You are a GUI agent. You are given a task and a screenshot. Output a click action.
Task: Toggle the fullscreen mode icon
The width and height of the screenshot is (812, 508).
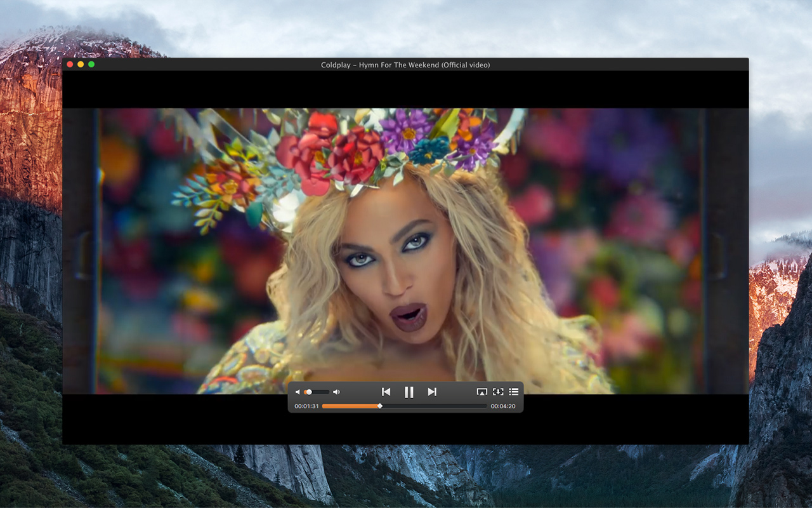498,392
